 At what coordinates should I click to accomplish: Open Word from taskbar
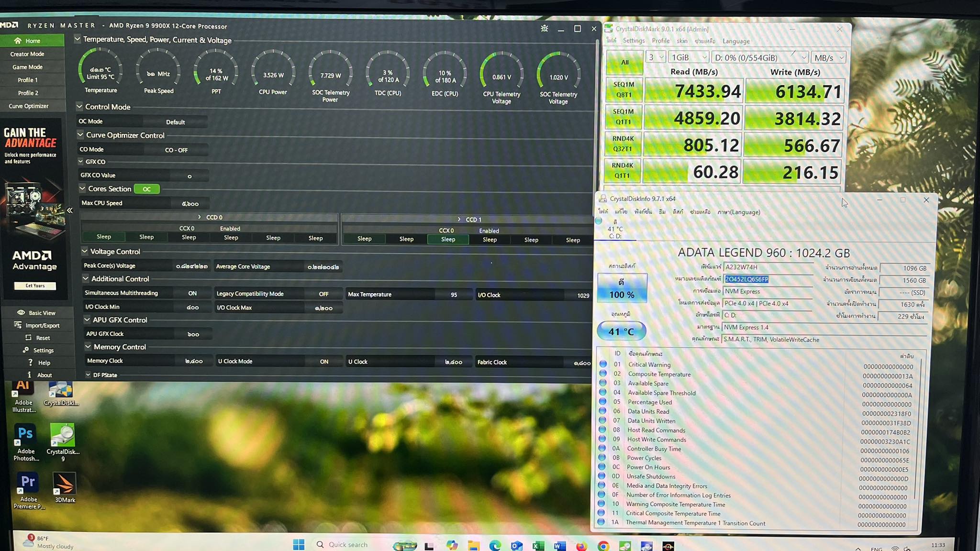click(x=559, y=546)
